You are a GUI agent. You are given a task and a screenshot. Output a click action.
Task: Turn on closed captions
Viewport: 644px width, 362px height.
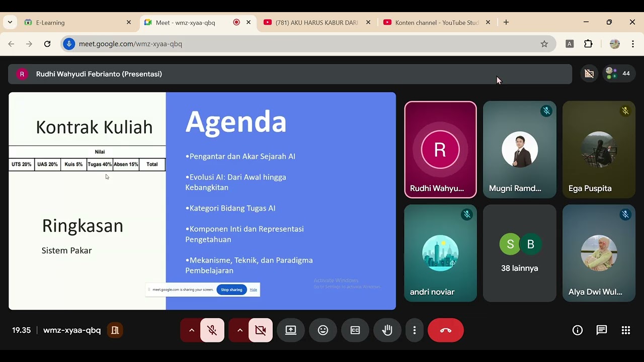coord(355,330)
